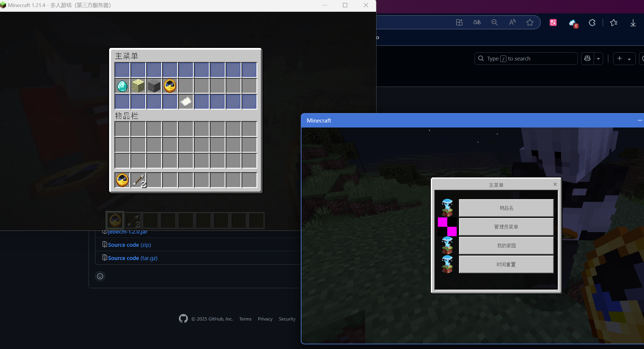Click the browser zoom out magnifier icon
Screen dimensions: 644x349
495,22
